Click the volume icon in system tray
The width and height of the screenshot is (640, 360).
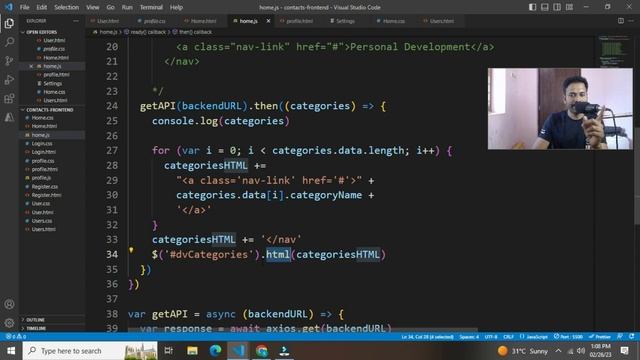(581, 351)
